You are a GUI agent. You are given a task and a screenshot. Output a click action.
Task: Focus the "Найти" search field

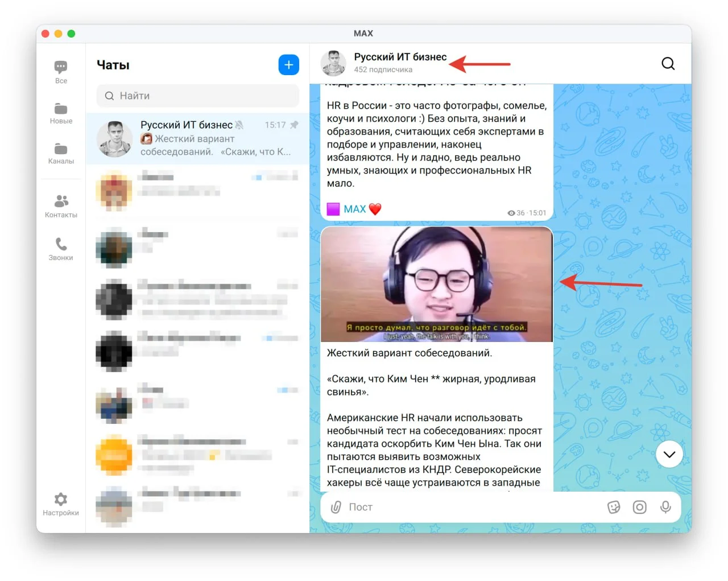(x=197, y=96)
